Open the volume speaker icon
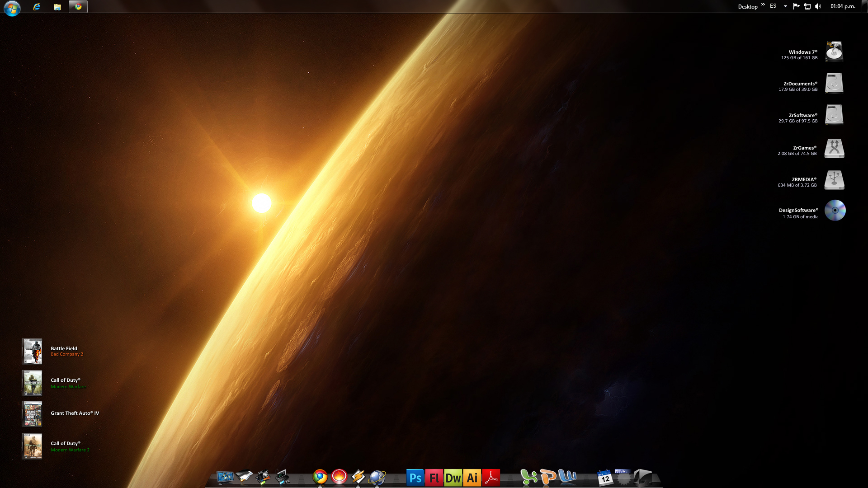 click(818, 6)
